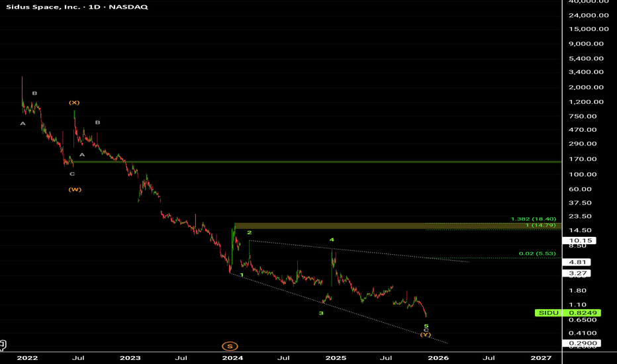Viewport: 617px width, 364px height.
Task: Select the orange (W) wave label
Action: pyautogui.click(x=75, y=190)
